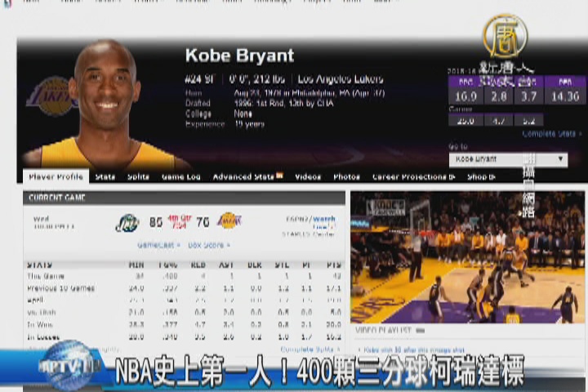Open the GameCast link
The height and width of the screenshot is (392, 588).
(x=158, y=245)
